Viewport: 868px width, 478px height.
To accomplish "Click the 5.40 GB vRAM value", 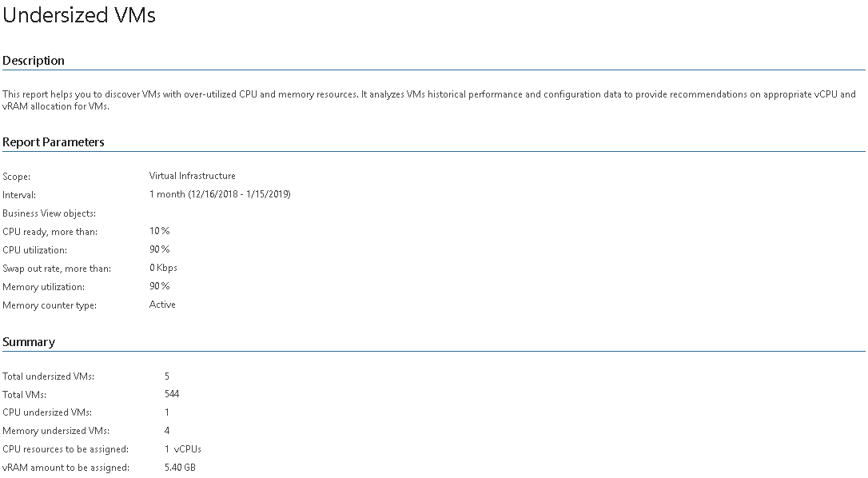I will (x=180, y=467).
